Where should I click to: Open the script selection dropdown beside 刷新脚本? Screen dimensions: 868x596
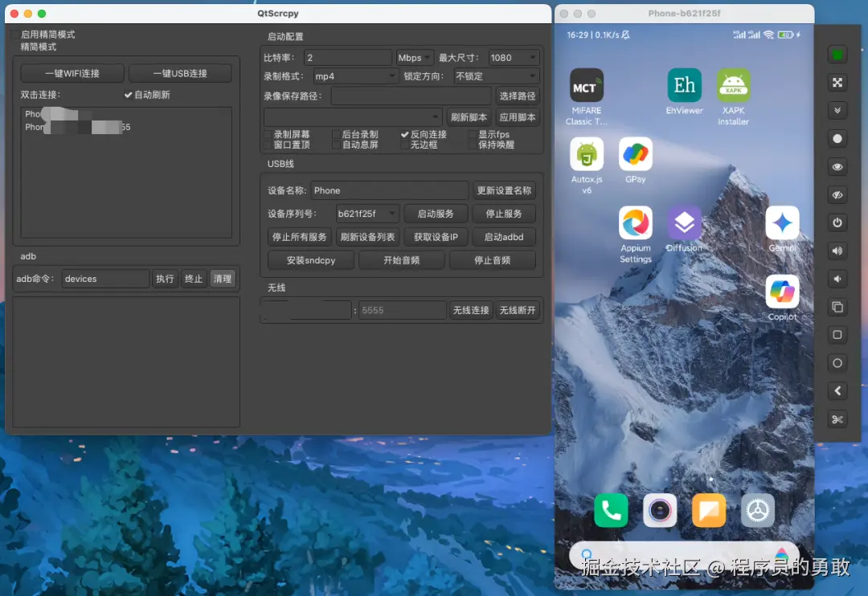click(x=353, y=116)
